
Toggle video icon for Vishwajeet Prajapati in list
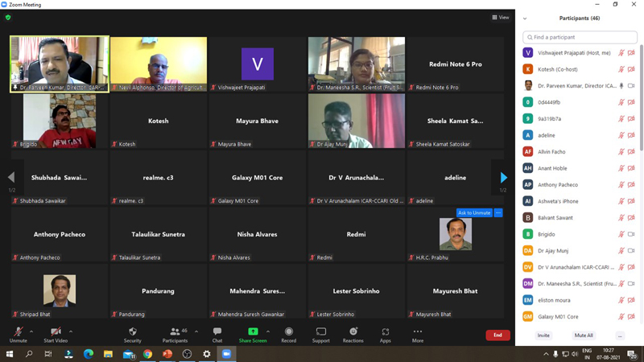pyautogui.click(x=631, y=53)
